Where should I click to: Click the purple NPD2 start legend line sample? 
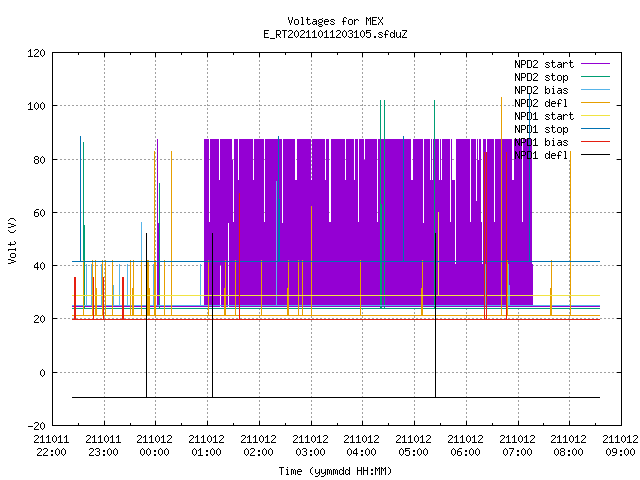[596, 64]
